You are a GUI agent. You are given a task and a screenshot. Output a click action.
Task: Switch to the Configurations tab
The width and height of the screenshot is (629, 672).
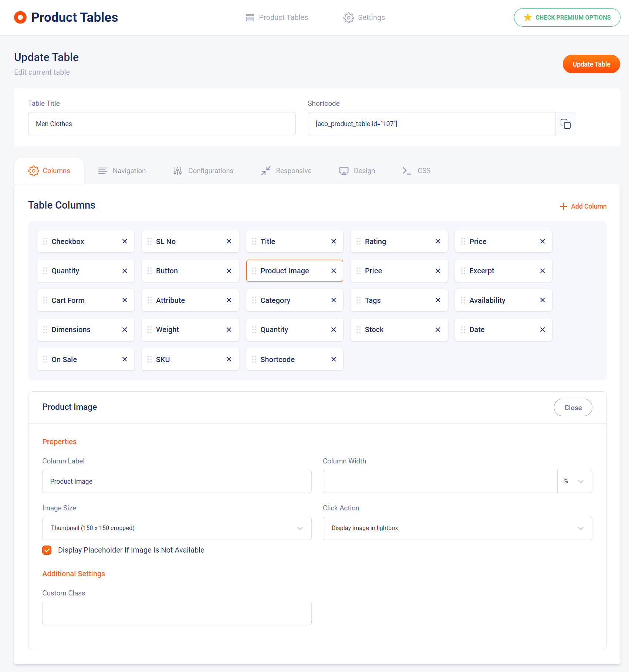point(203,171)
